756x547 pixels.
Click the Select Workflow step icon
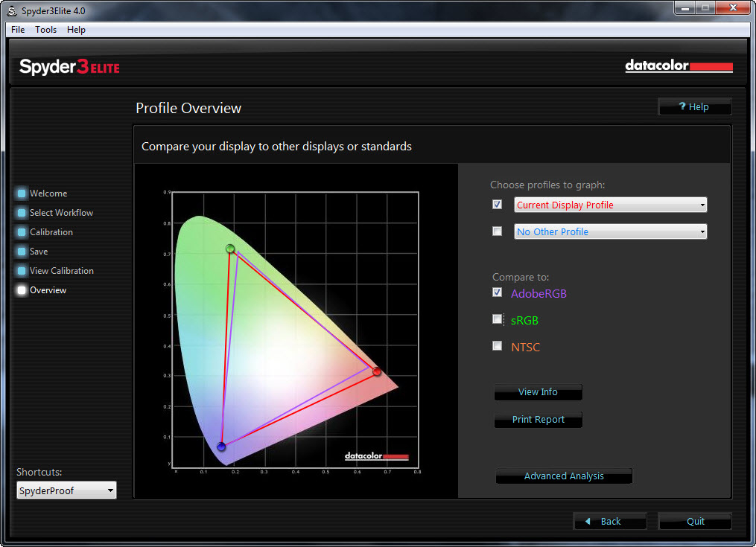pos(22,213)
